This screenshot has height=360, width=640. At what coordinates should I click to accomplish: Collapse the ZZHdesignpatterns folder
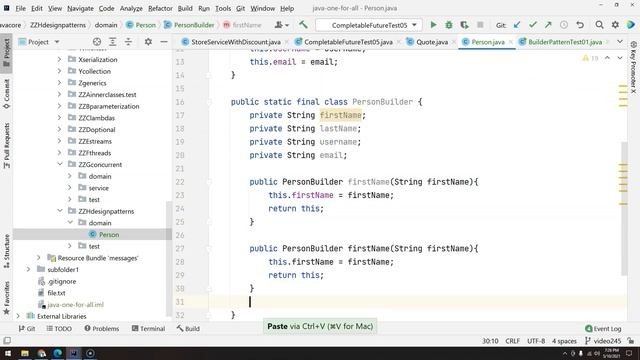[60, 211]
